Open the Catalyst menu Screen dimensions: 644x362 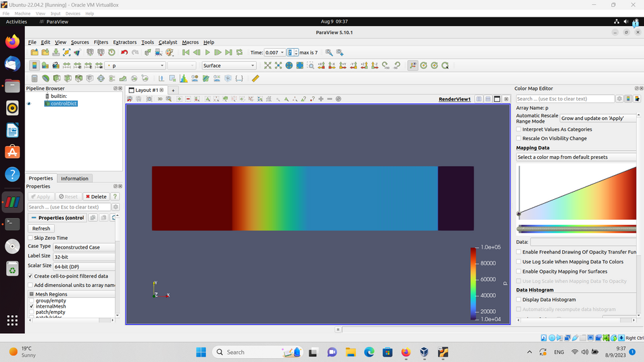[168, 42]
